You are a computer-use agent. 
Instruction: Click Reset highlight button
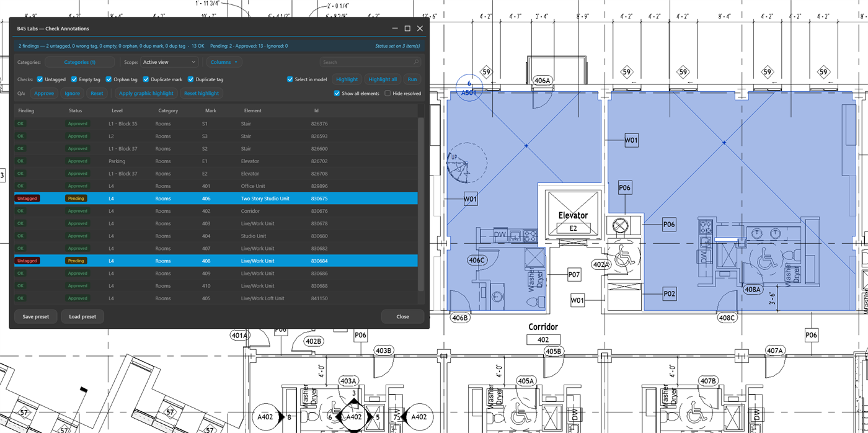(201, 94)
